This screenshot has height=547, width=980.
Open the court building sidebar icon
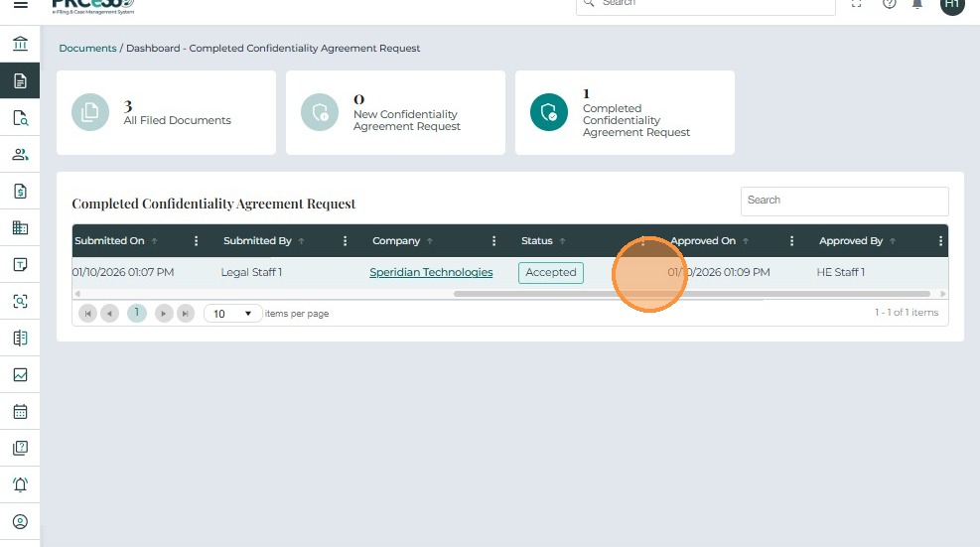click(x=20, y=44)
